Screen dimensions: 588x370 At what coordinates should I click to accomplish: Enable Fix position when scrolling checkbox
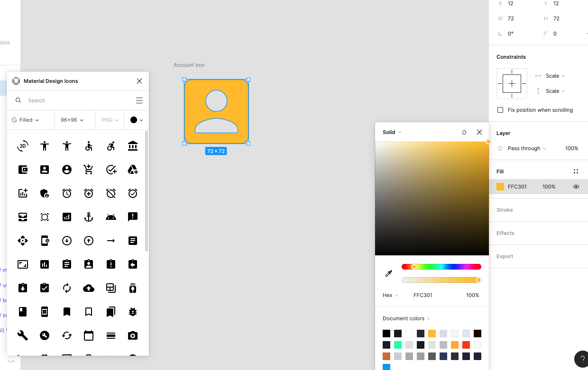coord(500,110)
